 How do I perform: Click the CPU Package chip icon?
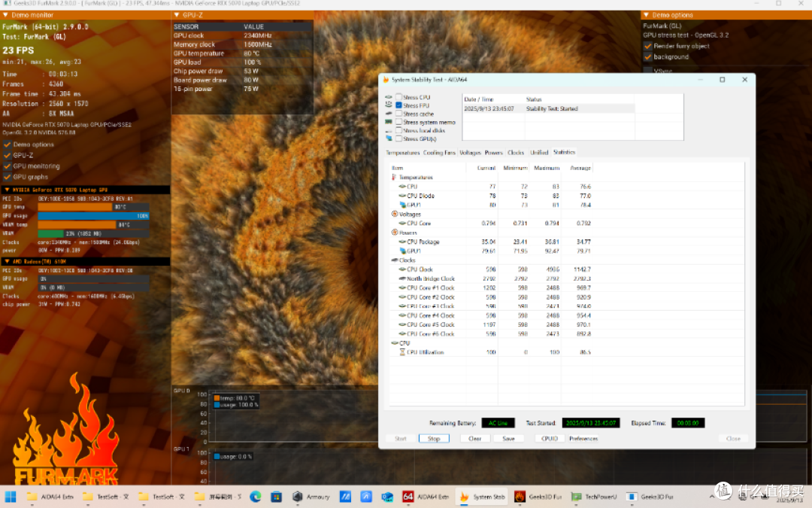click(402, 242)
